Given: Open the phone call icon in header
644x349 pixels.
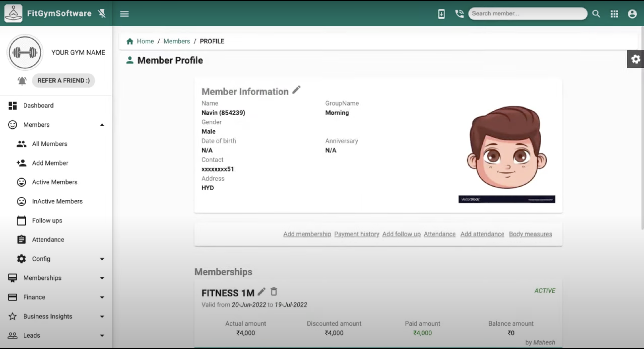Looking at the screenshot, I should tap(459, 14).
